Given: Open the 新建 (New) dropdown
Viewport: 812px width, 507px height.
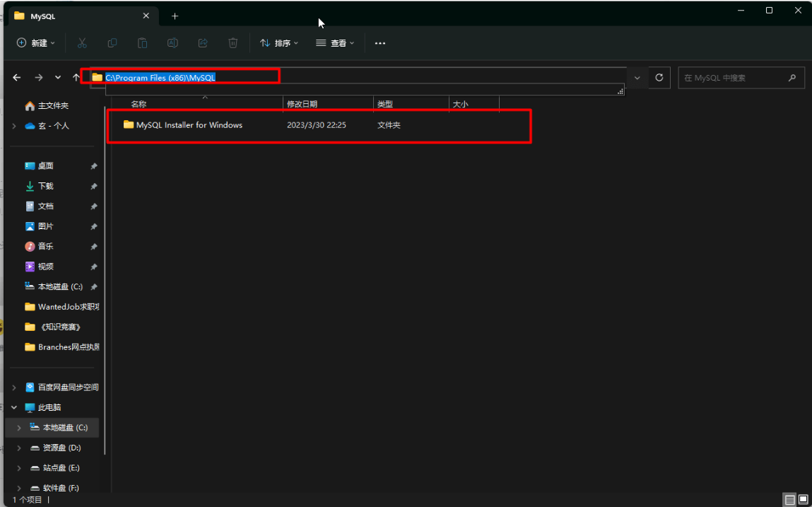Looking at the screenshot, I should [36, 43].
